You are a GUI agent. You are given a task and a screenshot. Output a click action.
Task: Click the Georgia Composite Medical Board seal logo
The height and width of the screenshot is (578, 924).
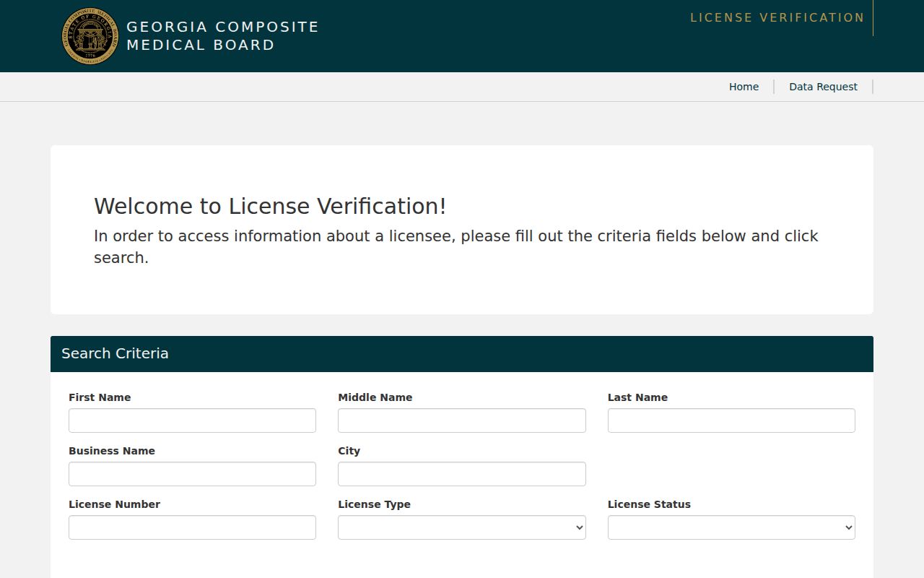click(90, 36)
